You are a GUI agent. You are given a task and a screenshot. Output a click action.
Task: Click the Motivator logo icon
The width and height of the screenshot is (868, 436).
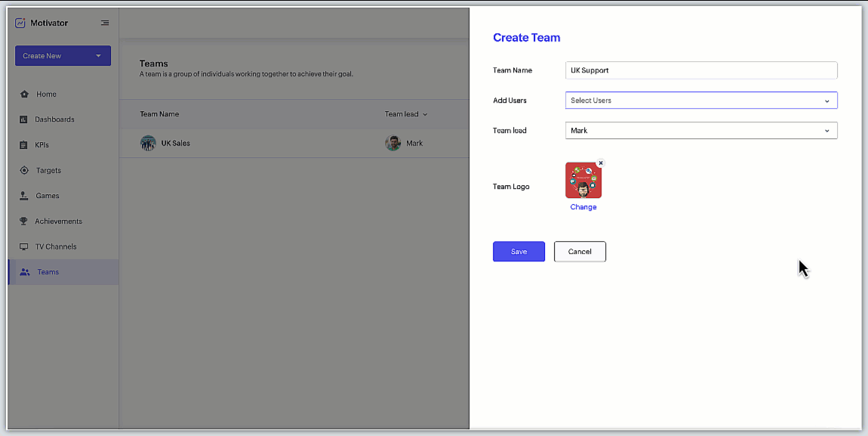click(20, 23)
